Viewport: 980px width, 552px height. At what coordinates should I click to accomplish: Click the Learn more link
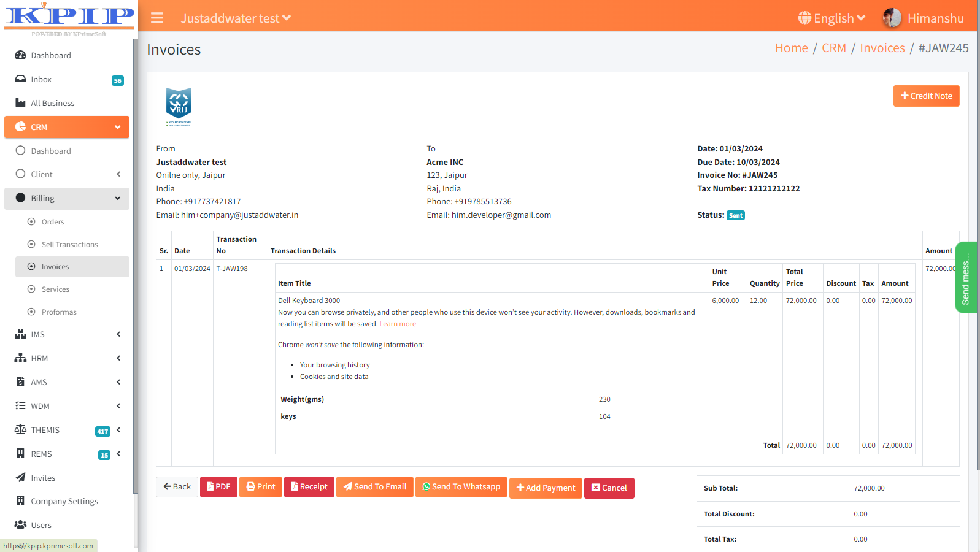[x=398, y=324]
